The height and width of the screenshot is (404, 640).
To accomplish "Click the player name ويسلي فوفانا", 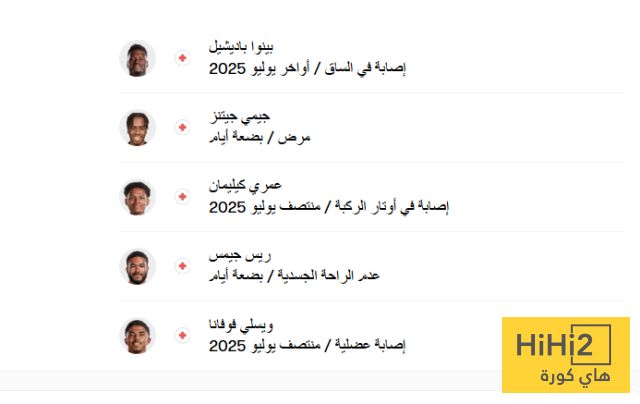I will tap(242, 324).
